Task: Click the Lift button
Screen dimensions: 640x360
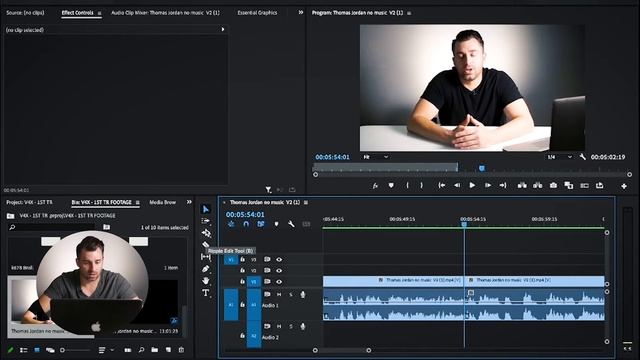Action: [522, 185]
